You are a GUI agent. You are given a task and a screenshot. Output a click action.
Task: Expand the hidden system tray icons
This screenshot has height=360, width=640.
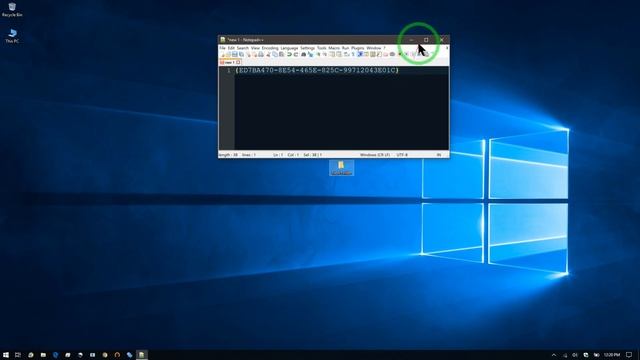tap(554, 355)
